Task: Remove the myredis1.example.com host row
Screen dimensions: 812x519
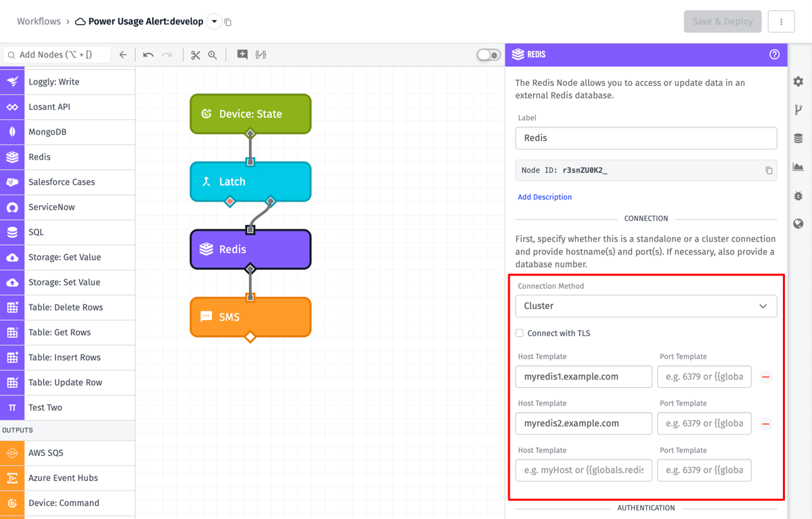Action: point(766,377)
